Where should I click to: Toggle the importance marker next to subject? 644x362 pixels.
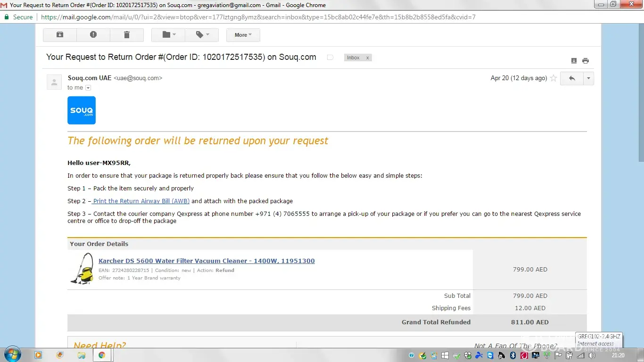[330, 58]
